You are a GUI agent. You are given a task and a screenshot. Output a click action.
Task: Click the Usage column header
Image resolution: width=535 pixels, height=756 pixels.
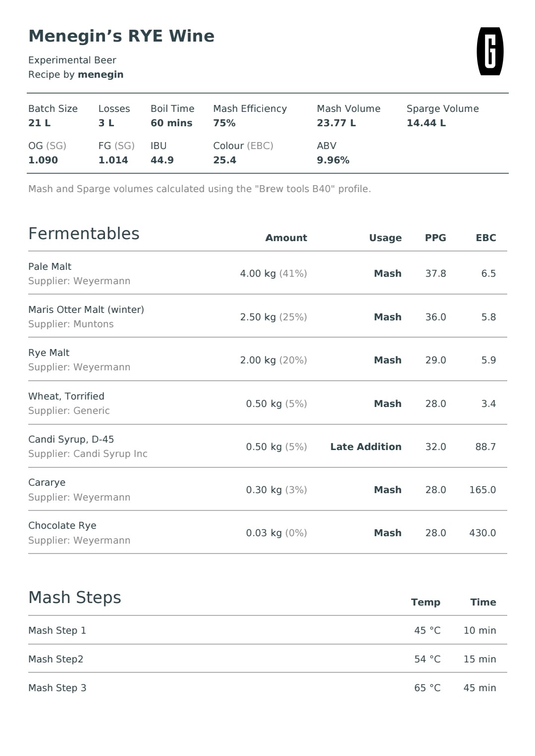pos(385,238)
